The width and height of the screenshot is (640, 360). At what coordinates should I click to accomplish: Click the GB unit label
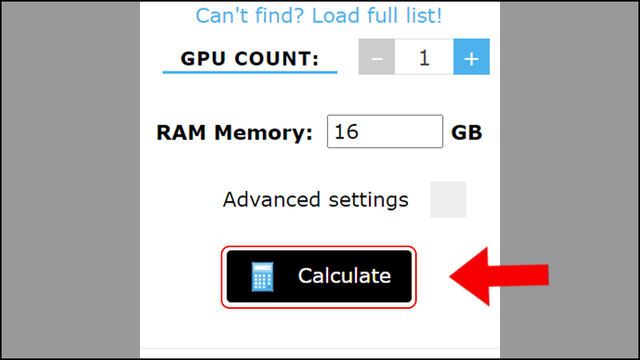point(467,133)
